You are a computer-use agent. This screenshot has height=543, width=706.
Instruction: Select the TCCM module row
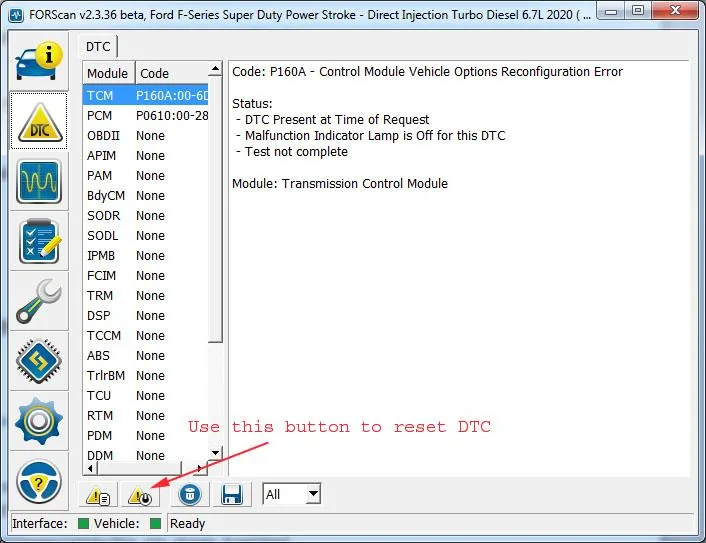(145, 336)
